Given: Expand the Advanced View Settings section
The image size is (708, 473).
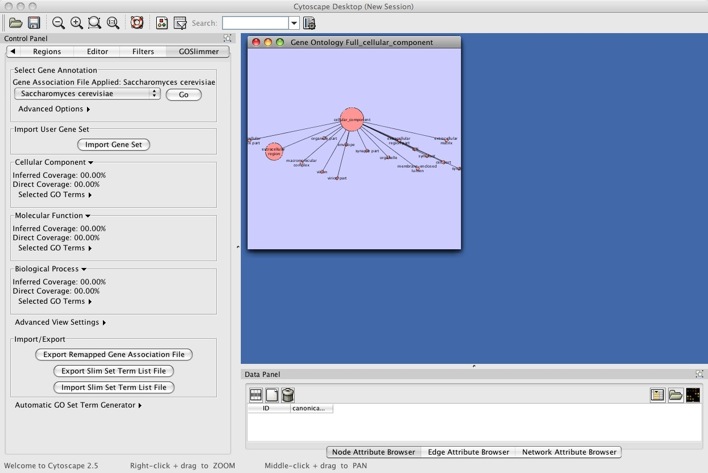Looking at the screenshot, I should tap(60, 323).
